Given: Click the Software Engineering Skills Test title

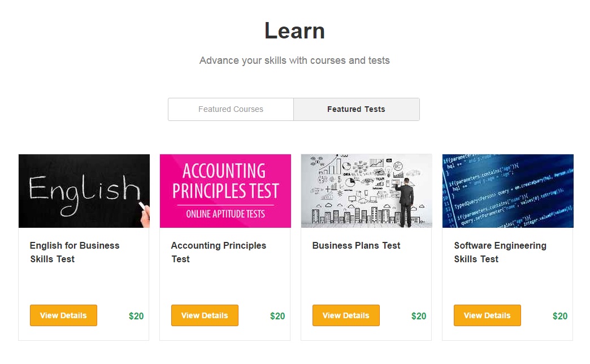Looking at the screenshot, I should click(500, 252).
